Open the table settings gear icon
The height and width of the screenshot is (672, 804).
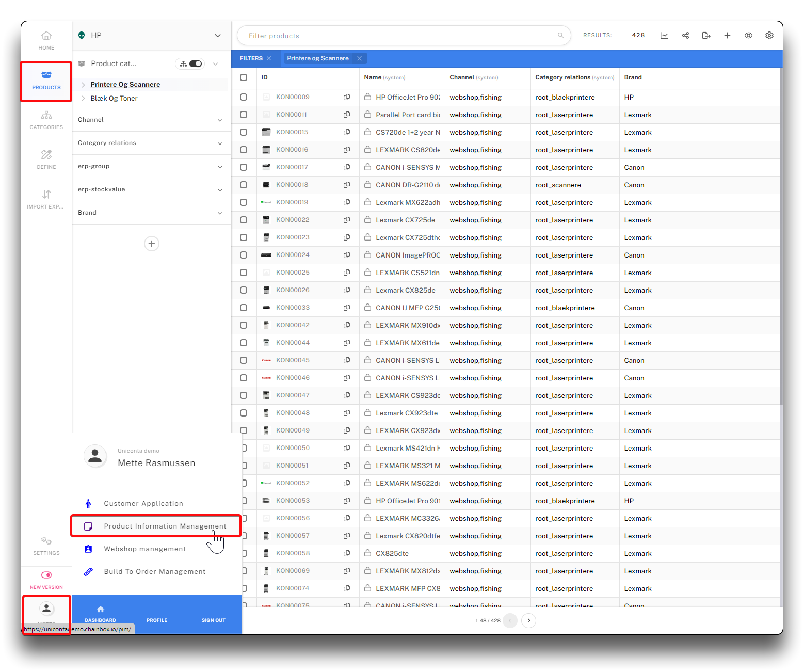point(769,36)
